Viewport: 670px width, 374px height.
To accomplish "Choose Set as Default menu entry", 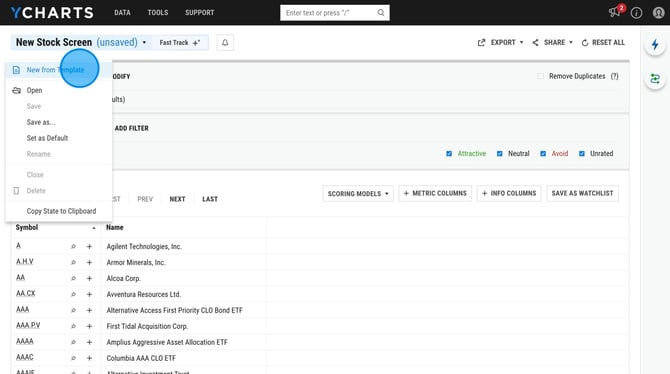I will click(x=59, y=138).
